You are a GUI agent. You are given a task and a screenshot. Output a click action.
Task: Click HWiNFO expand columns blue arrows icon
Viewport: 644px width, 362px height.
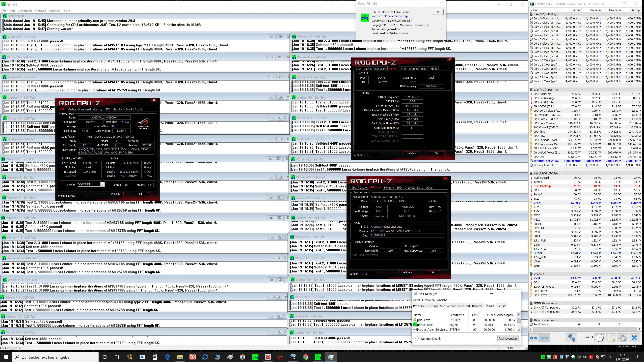coord(533,338)
